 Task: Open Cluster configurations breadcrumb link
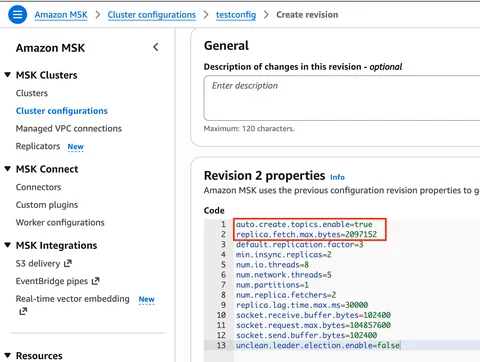(152, 15)
